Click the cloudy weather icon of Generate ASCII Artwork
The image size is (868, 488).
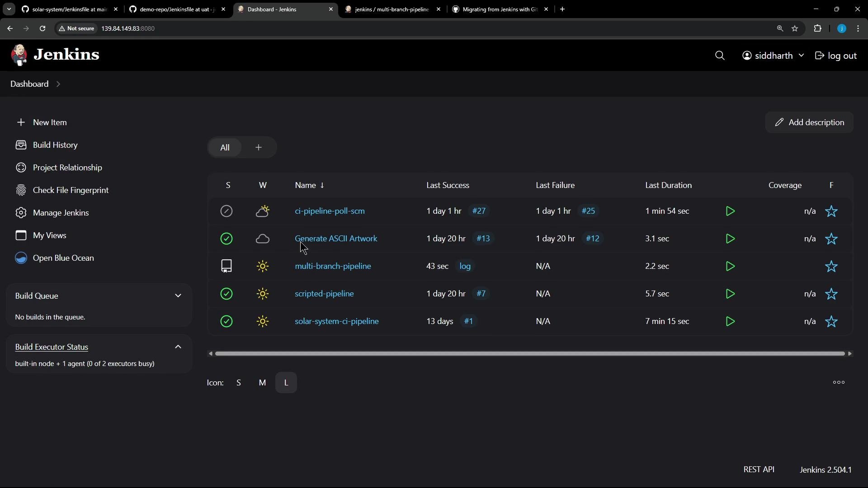263,239
